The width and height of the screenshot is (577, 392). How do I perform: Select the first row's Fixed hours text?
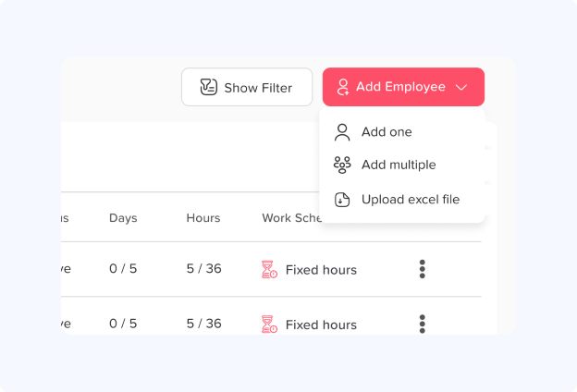coord(321,270)
